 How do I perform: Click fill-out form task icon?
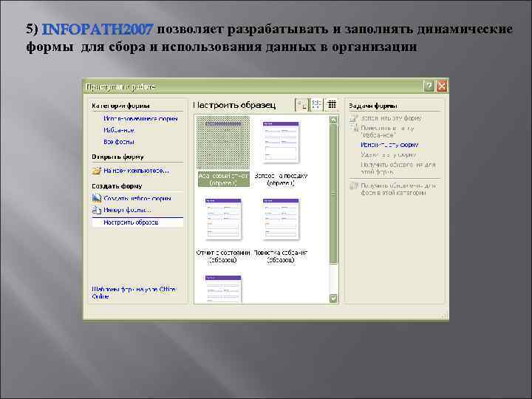(x=354, y=118)
